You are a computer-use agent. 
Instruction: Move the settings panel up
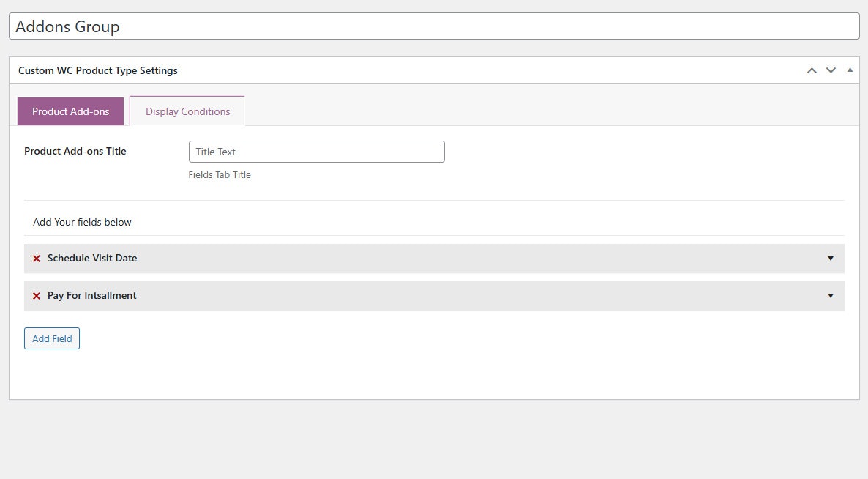(x=812, y=70)
